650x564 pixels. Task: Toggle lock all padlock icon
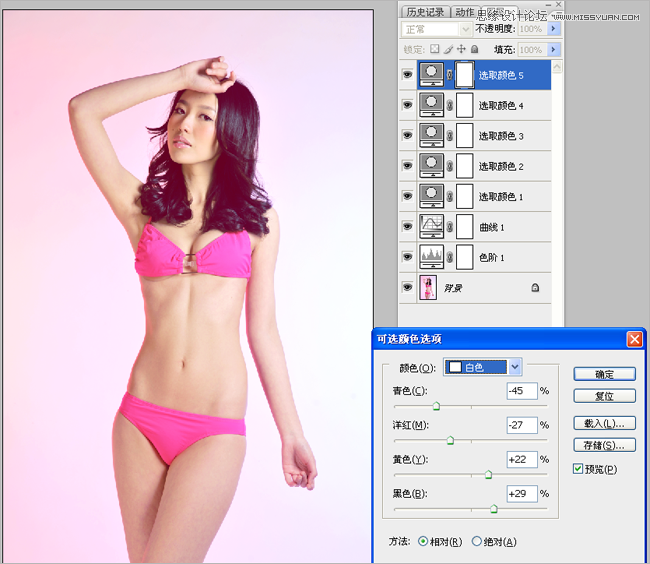pos(475,49)
